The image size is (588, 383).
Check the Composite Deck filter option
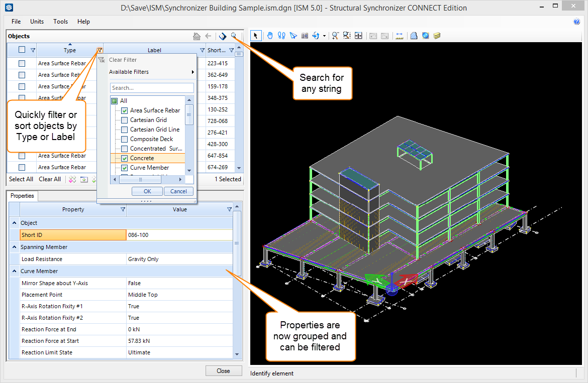tap(125, 139)
